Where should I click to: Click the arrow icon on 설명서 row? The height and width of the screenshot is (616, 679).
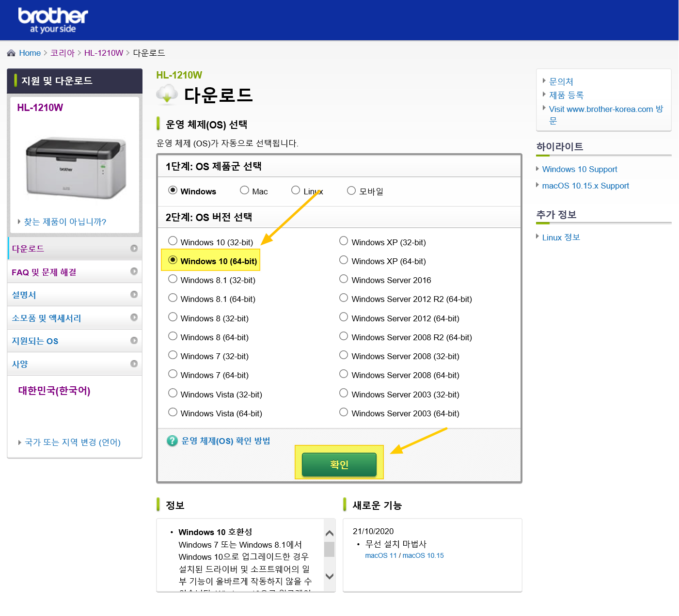click(x=134, y=294)
